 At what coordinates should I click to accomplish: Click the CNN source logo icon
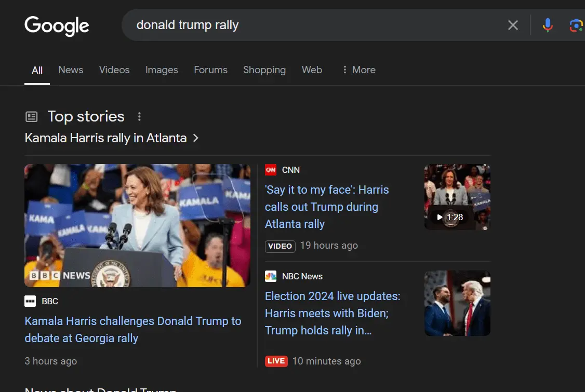click(271, 170)
